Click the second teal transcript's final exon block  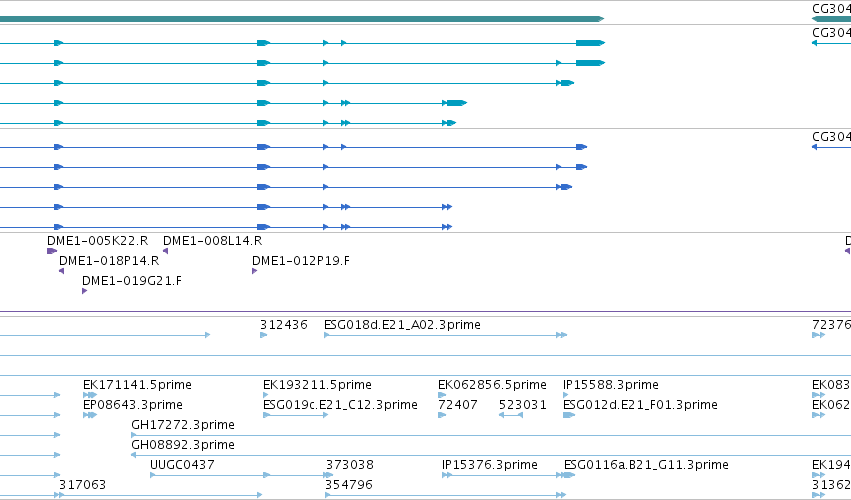click(x=590, y=63)
